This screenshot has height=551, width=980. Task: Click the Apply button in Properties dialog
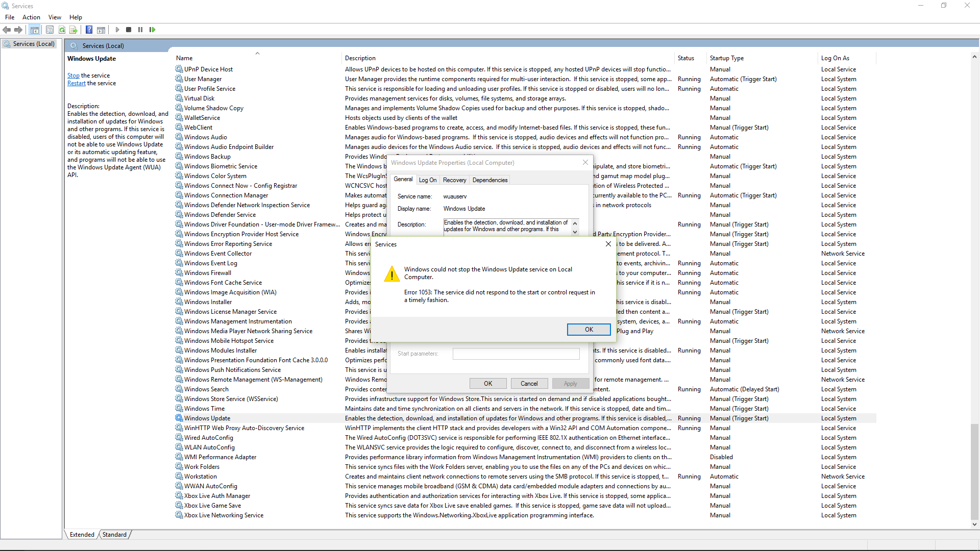[x=570, y=384]
